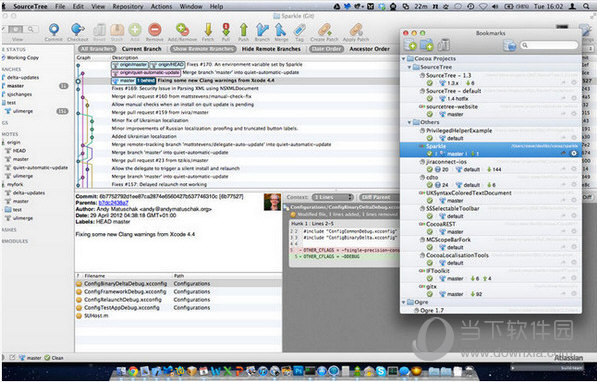Click the Photoshop icon in the Dock
The width and height of the screenshot is (597, 382).
click(298, 371)
